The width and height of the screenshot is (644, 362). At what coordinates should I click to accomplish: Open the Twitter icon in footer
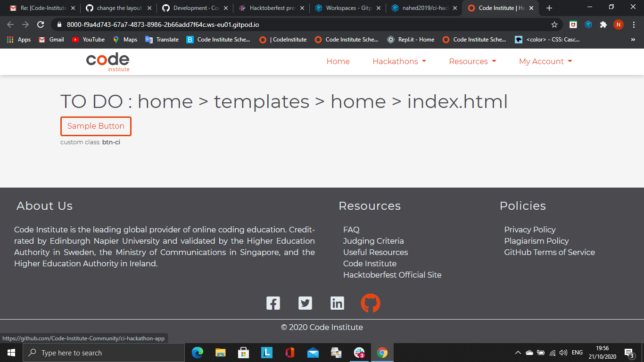click(305, 303)
